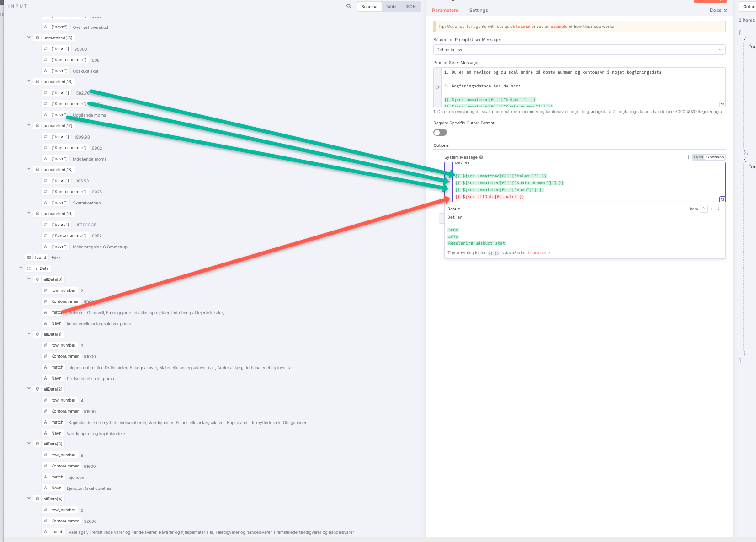756x542 pixels.
Task: Collapse unmatched[16] node
Action: coord(29,81)
